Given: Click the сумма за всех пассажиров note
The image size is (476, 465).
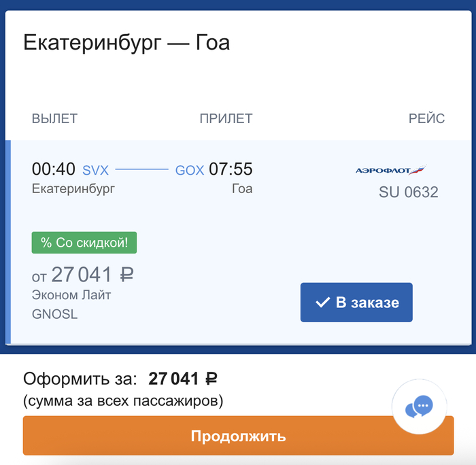Looking at the screenshot, I should pos(123,401).
